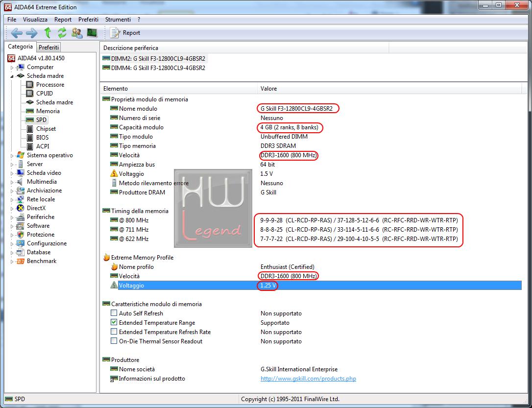Select the BIOS icon in tree
Image resolution: width=532 pixels, height=408 pixels.
(30, 137)
